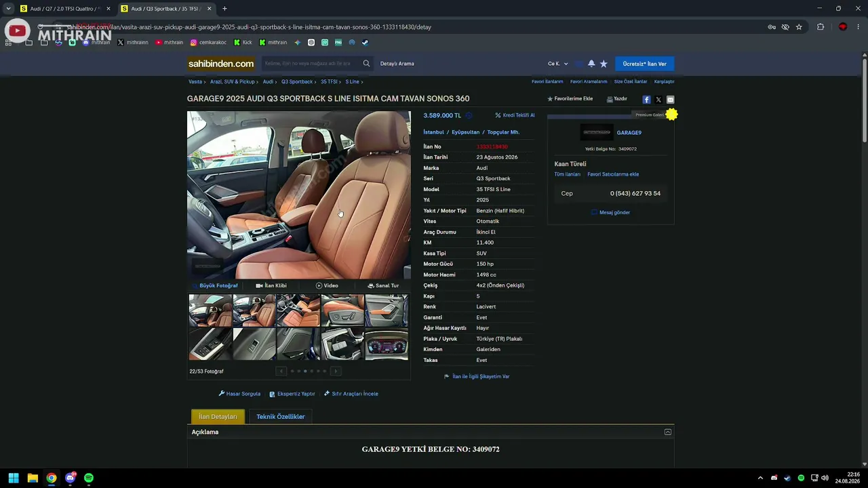Open the password manager key icon

(772, 27)
